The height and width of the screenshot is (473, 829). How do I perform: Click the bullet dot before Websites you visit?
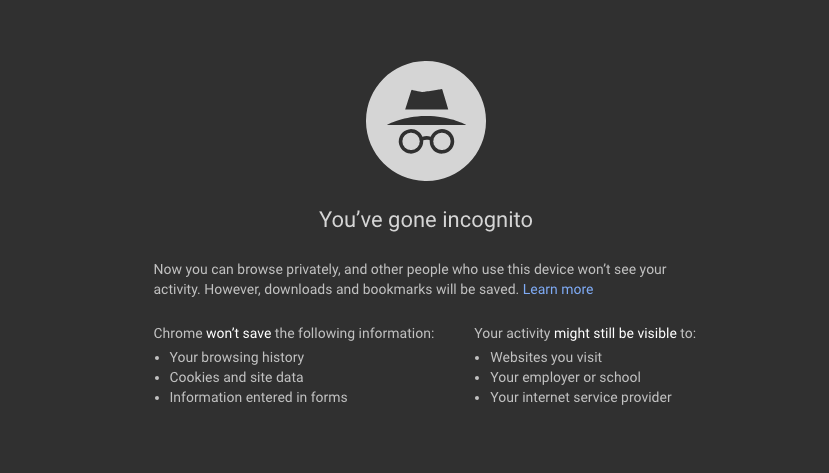point(477,358)
